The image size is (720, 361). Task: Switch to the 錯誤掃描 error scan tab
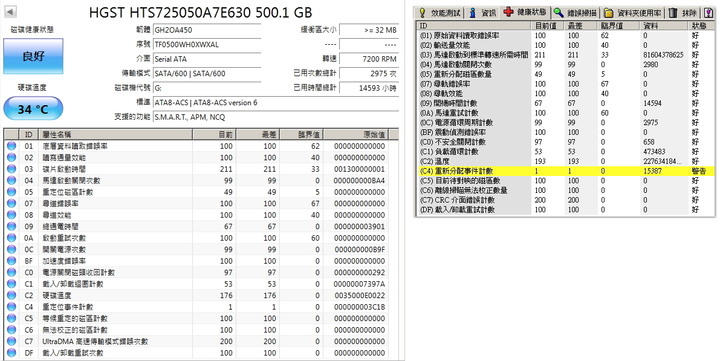click(575, 13)
